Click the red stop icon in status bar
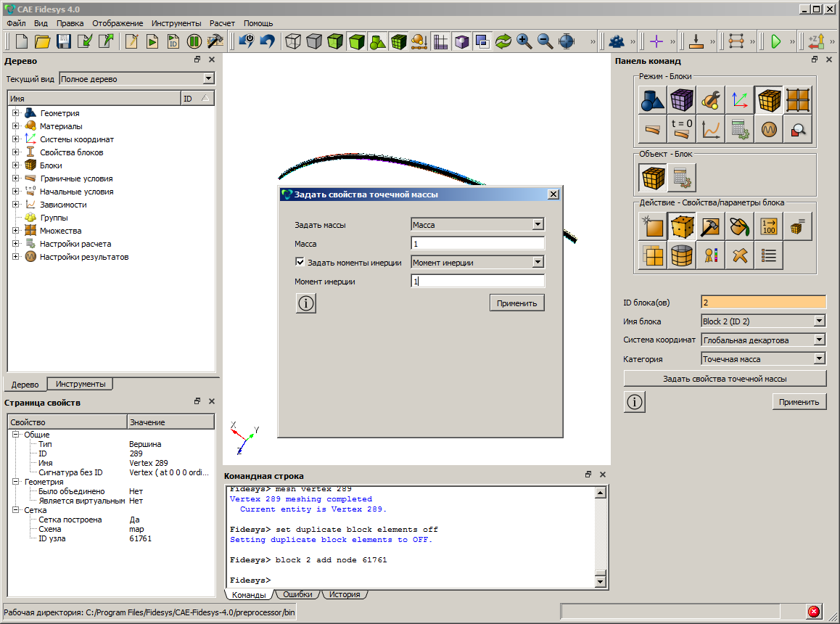 pos(814,611)
